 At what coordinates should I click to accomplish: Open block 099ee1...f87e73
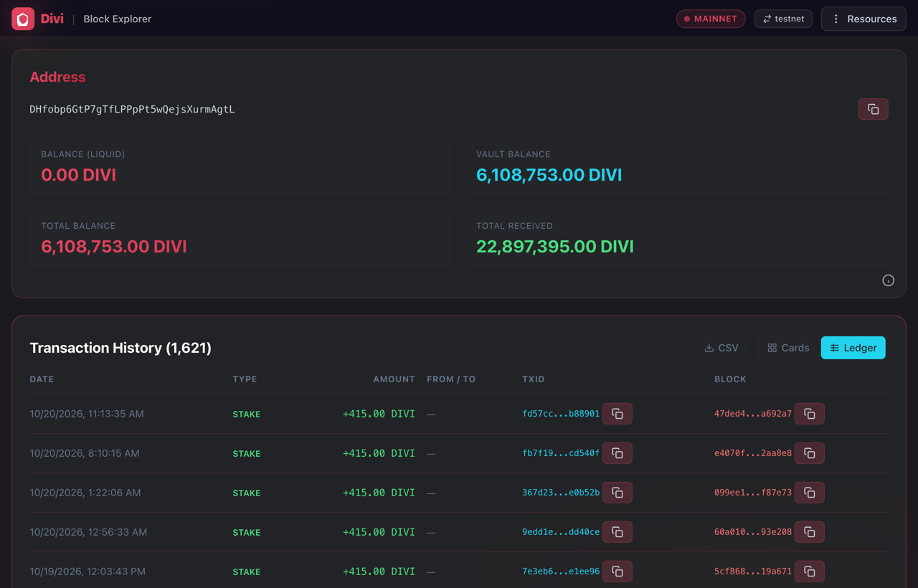(x=753, y=493)
